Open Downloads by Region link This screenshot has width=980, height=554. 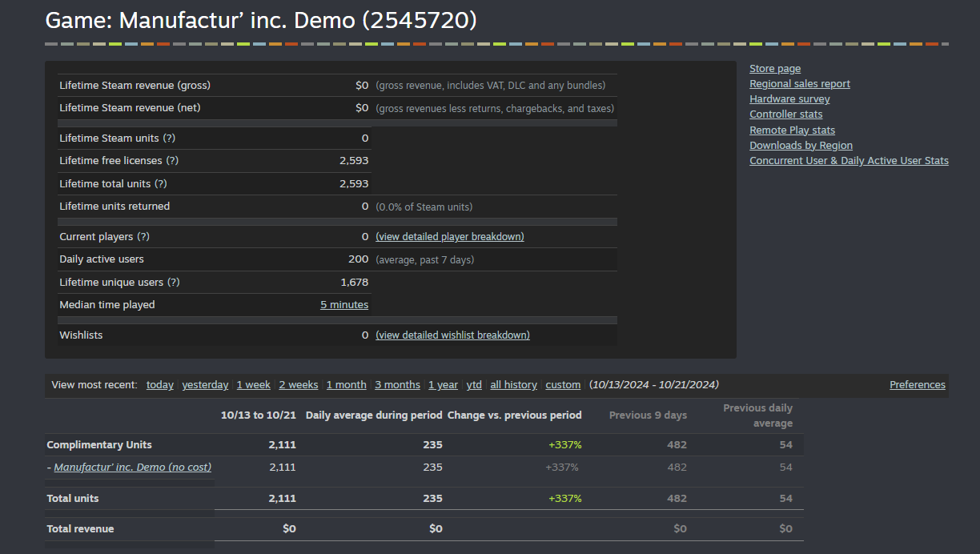point(801,146)
